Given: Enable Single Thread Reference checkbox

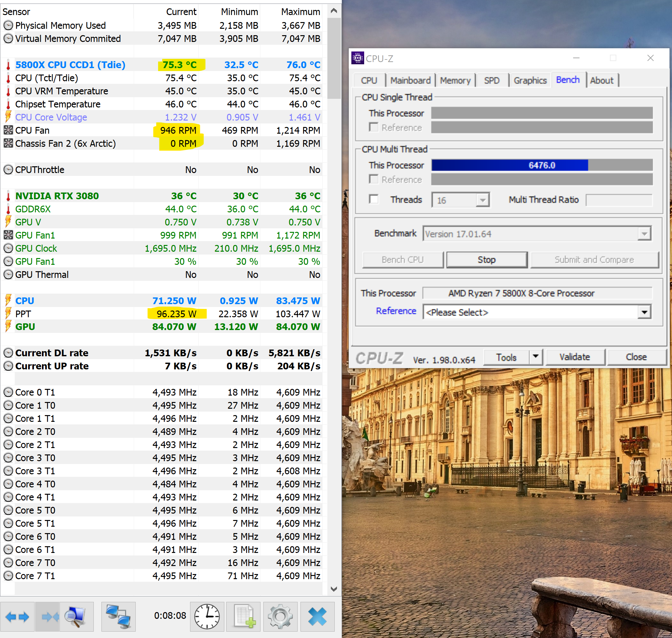Looking at the screenshot, I should coord(373,127).
